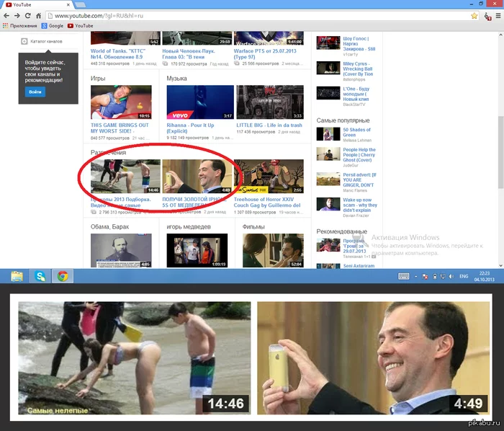Open World of Tanks КТТС video link
The width and height of the screenshot is (504, 431).
pyautogui.click(x=118, y=54)
